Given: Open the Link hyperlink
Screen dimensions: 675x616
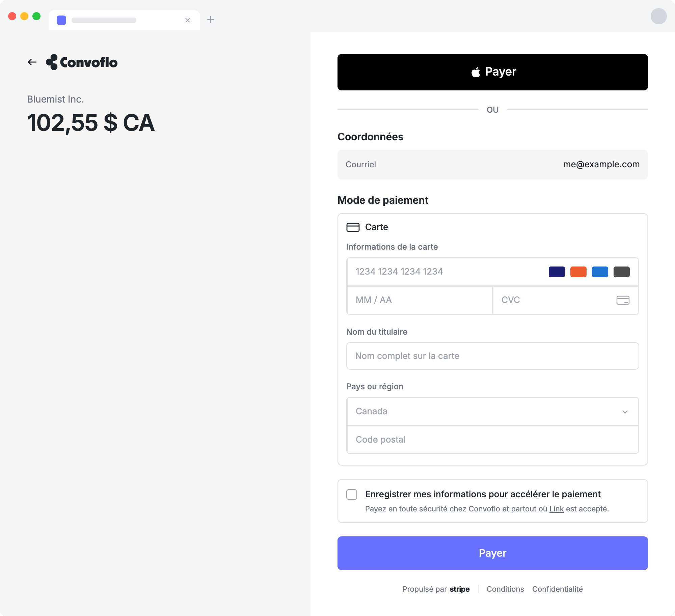Looking at the screenshot, I should (x=557, y=509).
